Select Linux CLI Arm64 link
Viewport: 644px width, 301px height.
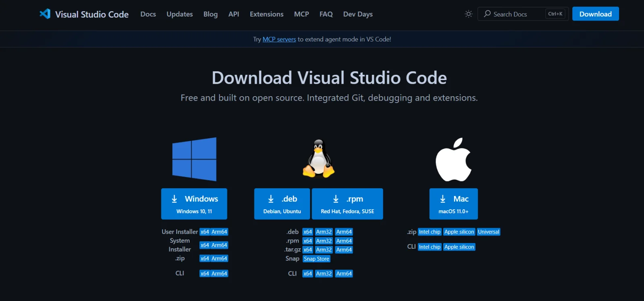(344, 274)
